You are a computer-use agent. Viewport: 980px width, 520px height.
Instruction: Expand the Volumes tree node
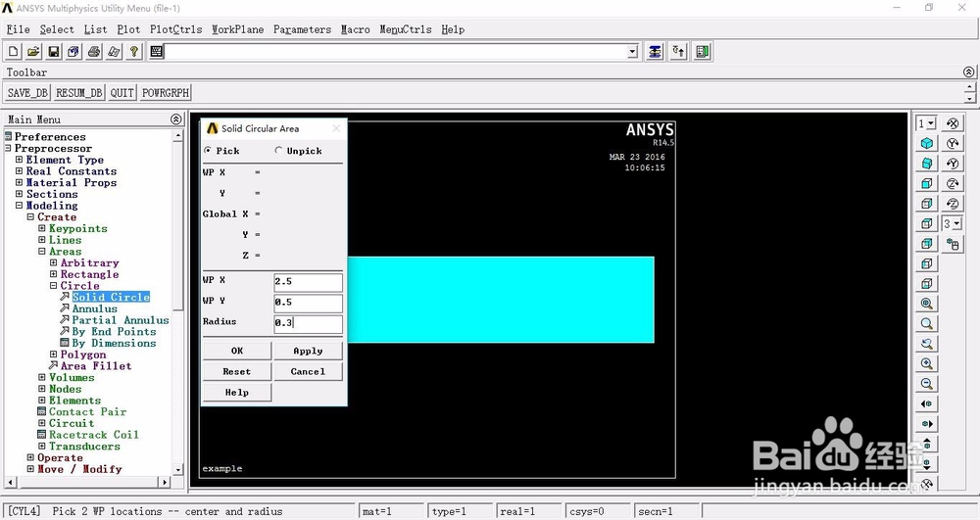coord(42,378)
